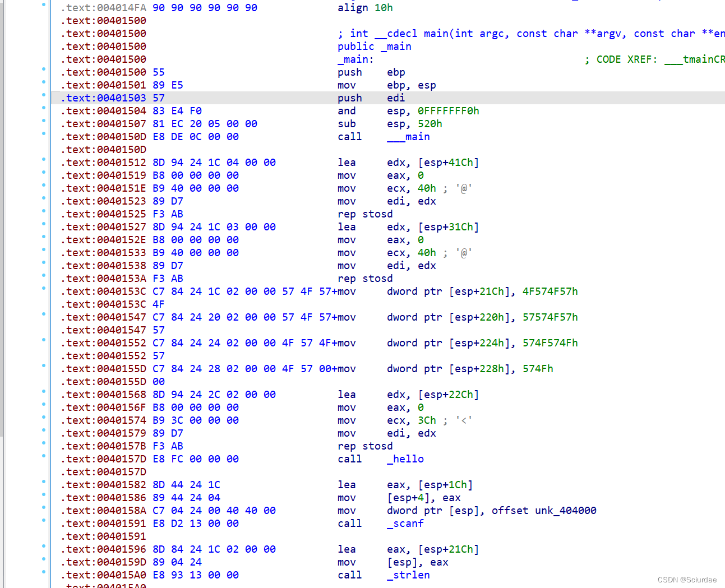This screenshot has width=725, height=588.
Task: Click the offset unk_404000 operand
Action: (544, 511)
